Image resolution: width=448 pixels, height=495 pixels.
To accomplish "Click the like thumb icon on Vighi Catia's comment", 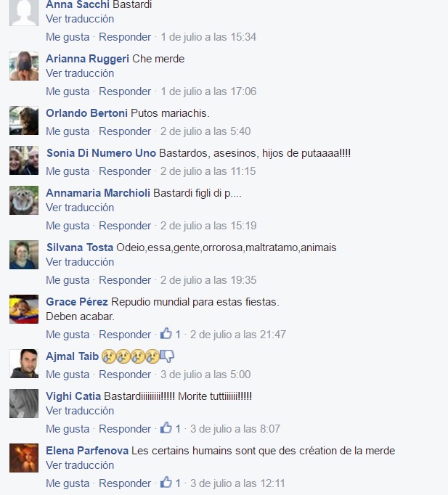I will (x=166, y=427).
